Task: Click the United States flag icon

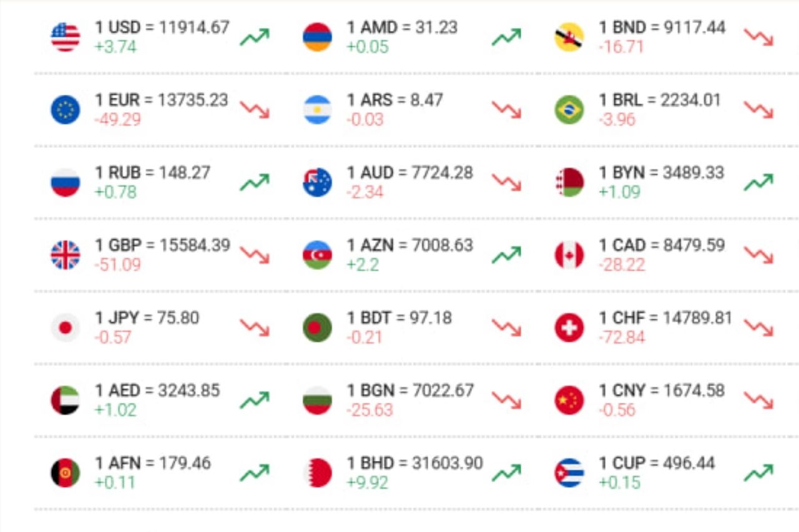Action: pos(66,37)
